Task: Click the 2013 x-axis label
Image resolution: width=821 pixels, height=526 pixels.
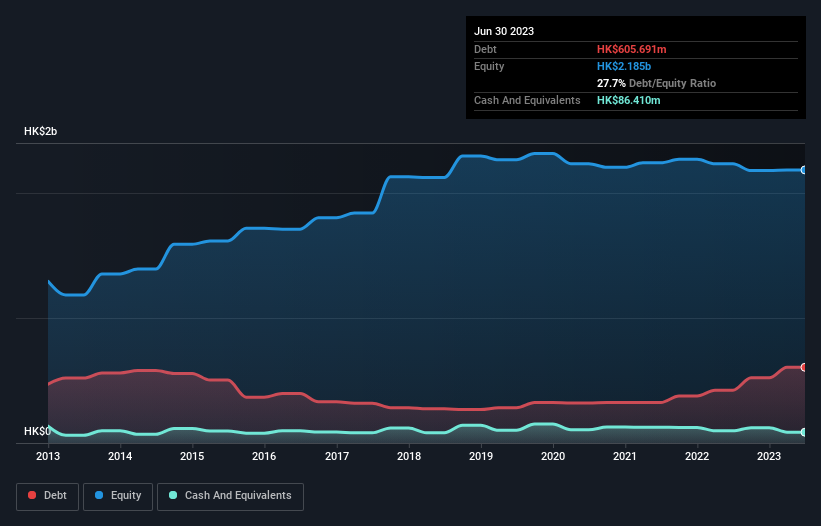Action: [48, 456]
